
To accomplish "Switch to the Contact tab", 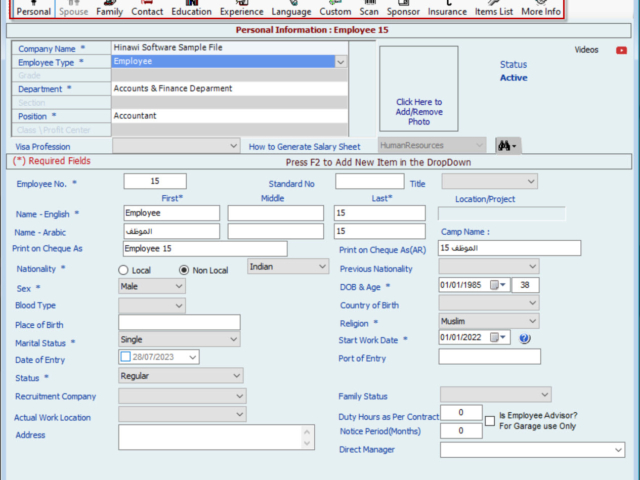I will [x=147, y=9].
